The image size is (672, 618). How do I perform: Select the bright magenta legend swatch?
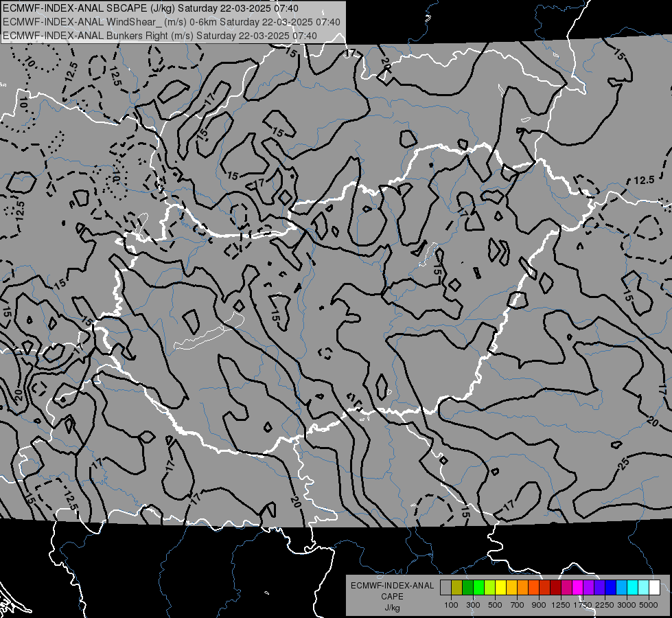point(578,588)
